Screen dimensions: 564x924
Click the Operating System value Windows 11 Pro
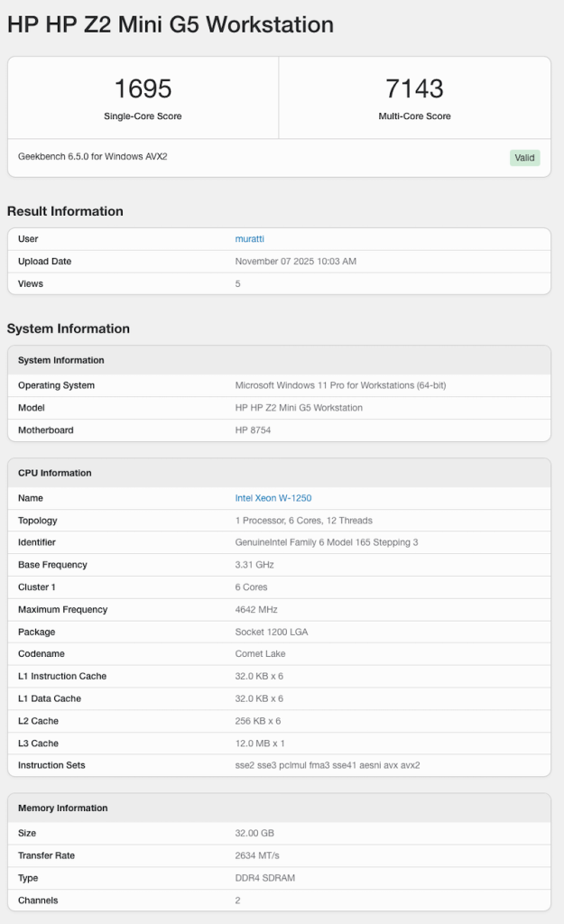click(x=340, y=385)
